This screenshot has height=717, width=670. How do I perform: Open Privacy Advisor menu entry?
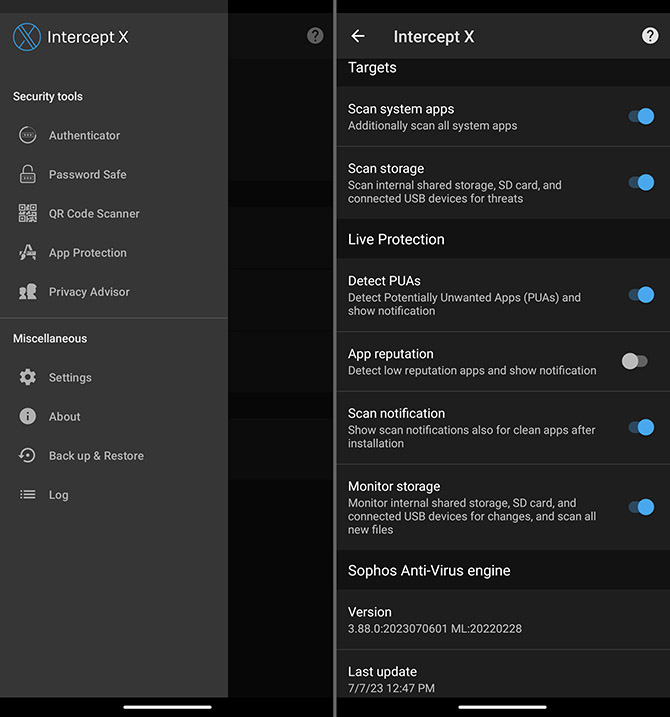click(114, 292)
